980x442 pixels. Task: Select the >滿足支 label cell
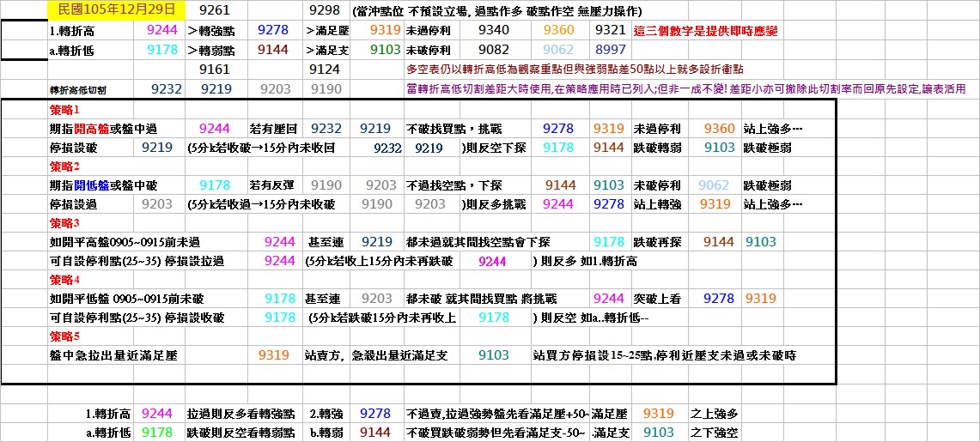click(327, 51)
